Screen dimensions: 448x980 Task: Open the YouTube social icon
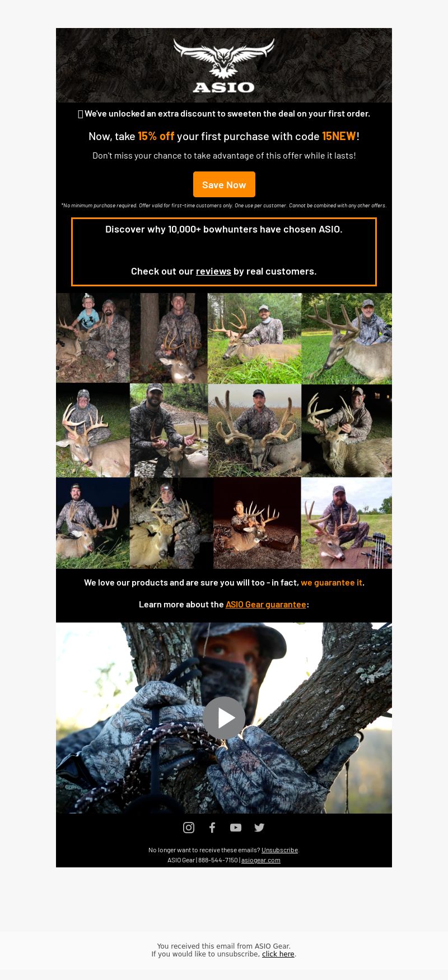236,828
